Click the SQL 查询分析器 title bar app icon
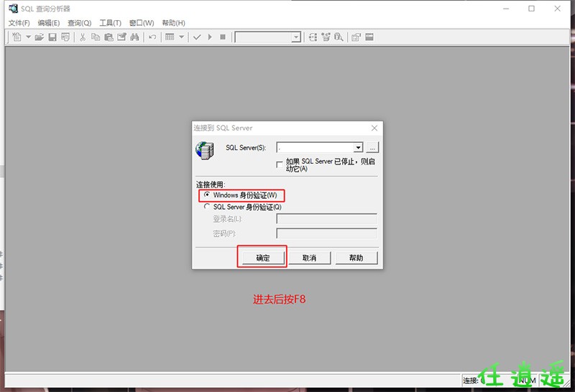The image size is (575, 392). 13,9
